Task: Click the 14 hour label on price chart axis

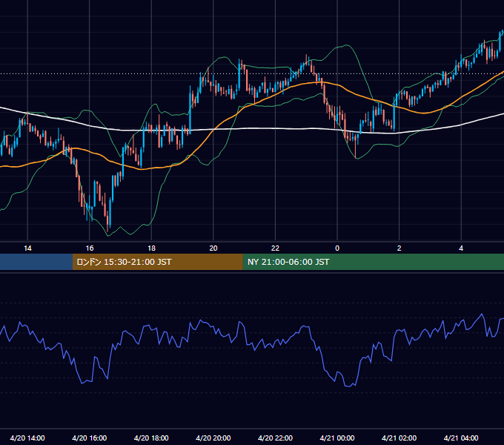Action: click(x=27, y=248)
